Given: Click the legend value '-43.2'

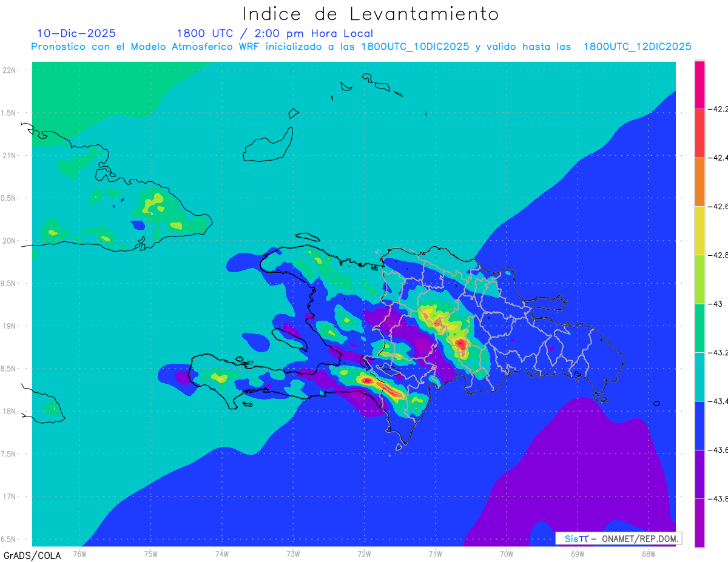Looking at the screenshot, I should pyautogui.click(x=718, y=352).
